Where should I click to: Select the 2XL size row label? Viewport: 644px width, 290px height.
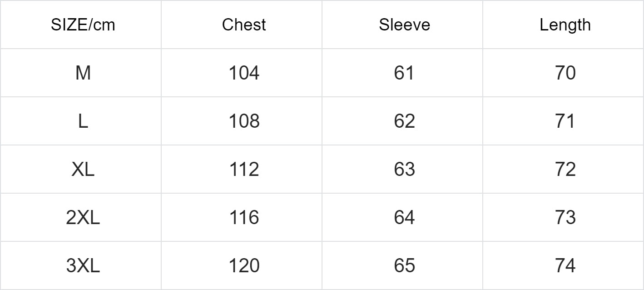[x=83, y=217]
